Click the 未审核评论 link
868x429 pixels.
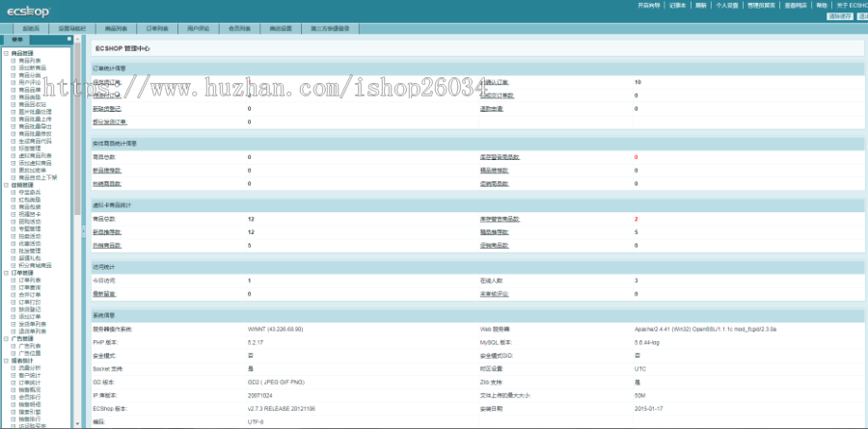(x=495, y=294)
